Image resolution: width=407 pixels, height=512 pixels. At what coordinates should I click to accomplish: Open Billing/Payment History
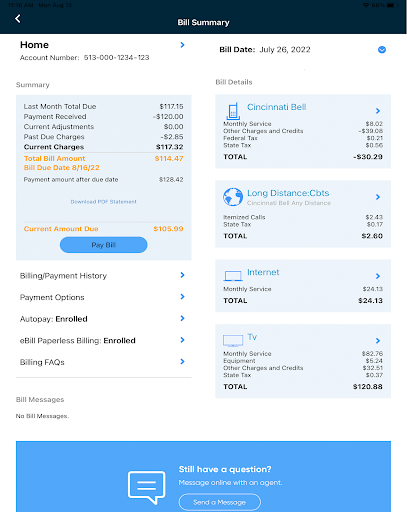103,275
